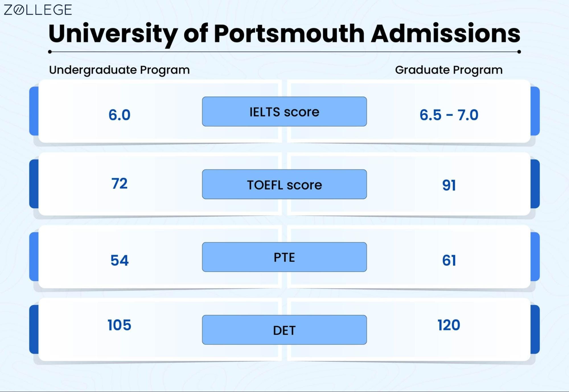Viewport: 569px width, 392px height.
Task: Click the Graduate Program heading
Action: [449, 70]
